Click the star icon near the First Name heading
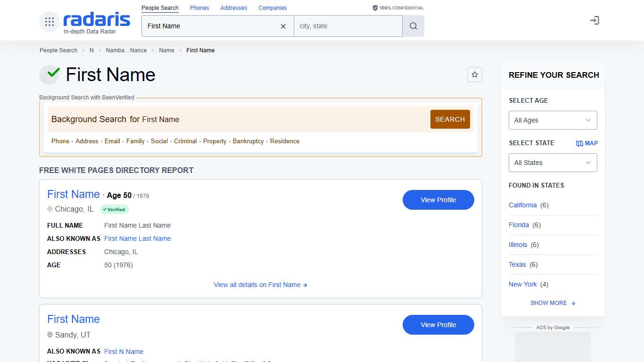Image resolution: width=644 pixels, height=362 pixels. coord(475,74)
